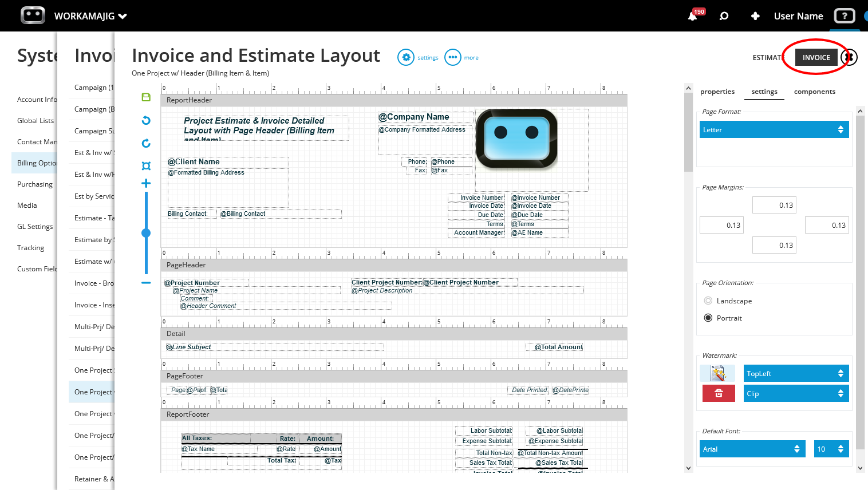Click the watermark image picker icon
Screen dimensions: 868x490
coord(717,373)
